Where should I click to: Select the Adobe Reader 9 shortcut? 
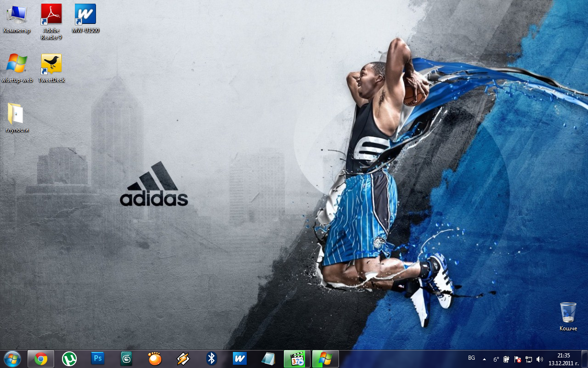(x=51, y=22)
